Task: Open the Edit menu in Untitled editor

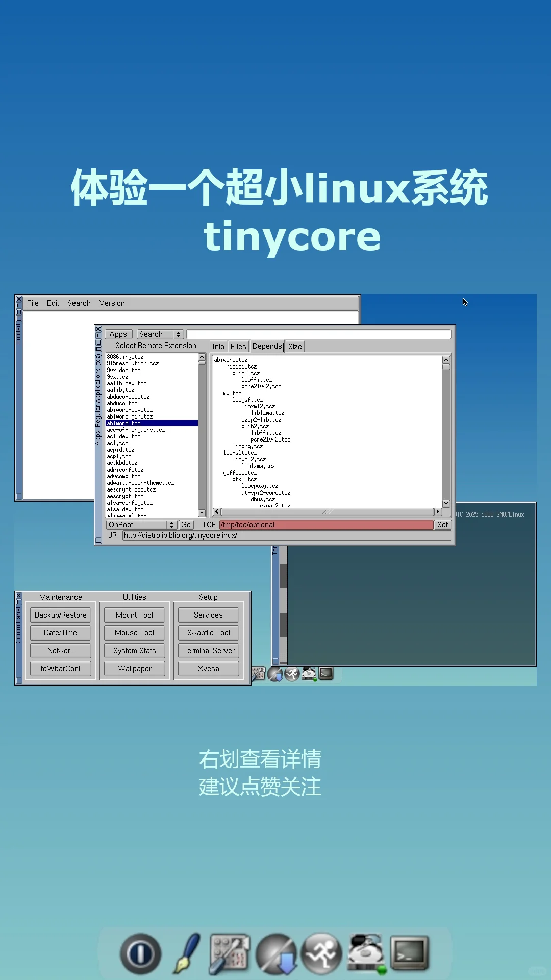Action: pyautogui.click(x=53, y=303)
